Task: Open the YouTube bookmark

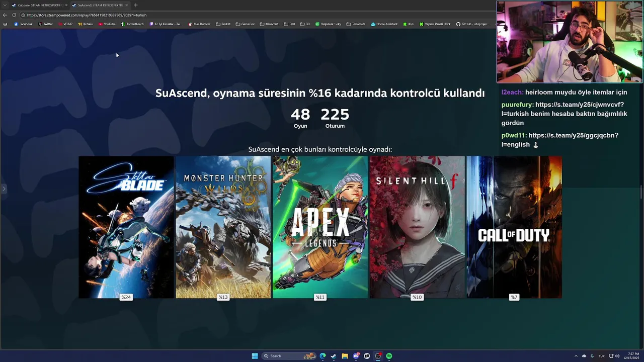Action: 107,24
